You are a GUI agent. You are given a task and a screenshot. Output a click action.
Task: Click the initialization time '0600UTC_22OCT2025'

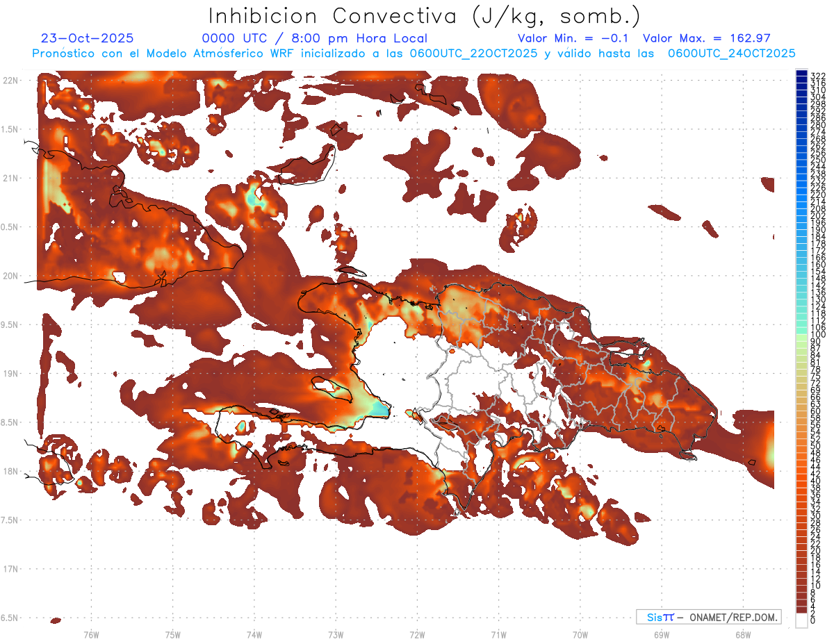(x=473, y=53)
